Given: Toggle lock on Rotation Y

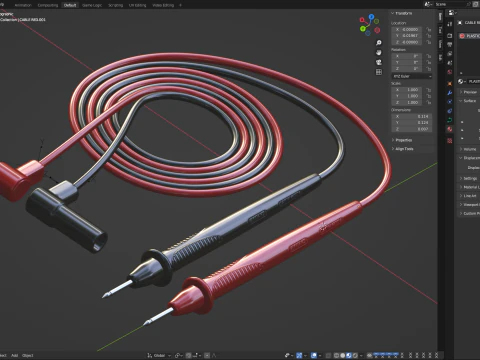Looking at the screenshot, I should (x=429, y=62).
